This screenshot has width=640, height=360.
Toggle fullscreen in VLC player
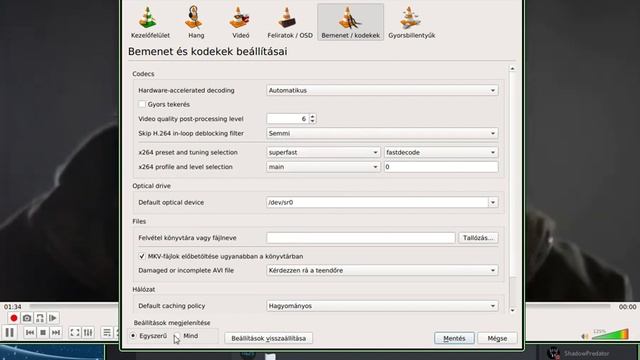coord(75,333)
